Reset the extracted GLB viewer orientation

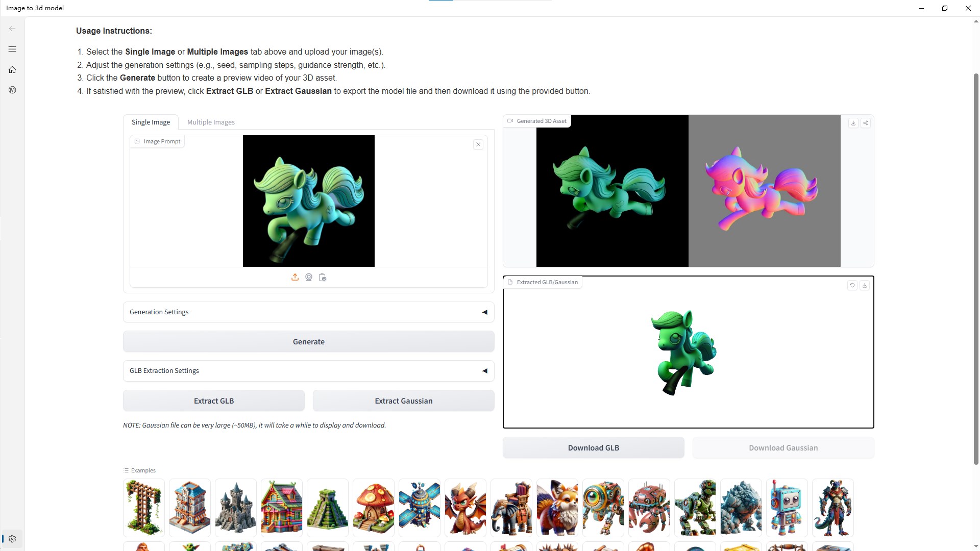(x=852, y=285)
